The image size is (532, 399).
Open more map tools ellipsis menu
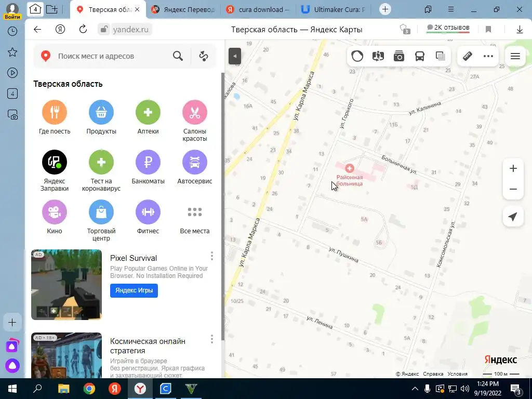(x=488, y=56)
